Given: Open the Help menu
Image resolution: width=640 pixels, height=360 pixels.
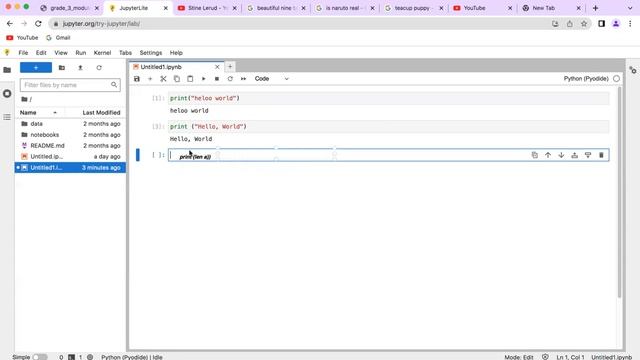Looking at the screenshot, I should click(x=176, y=53).
